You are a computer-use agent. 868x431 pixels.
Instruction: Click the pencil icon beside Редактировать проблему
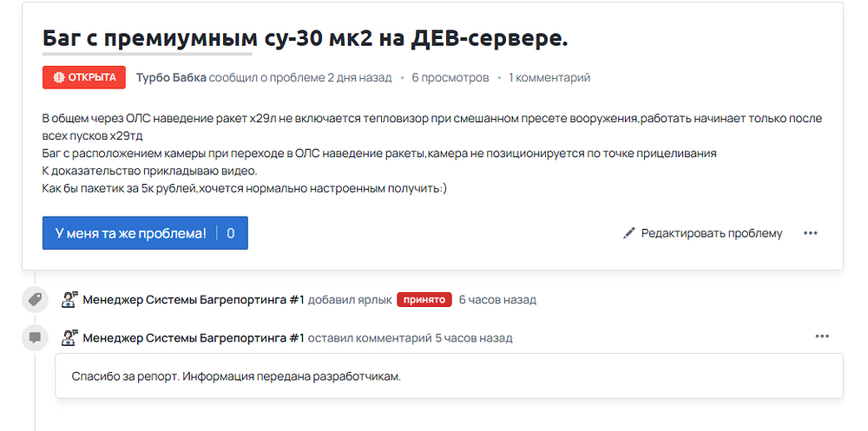629,233
